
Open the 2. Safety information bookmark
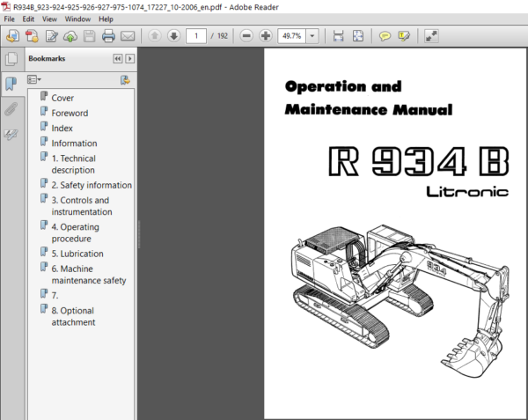point(92,185)
